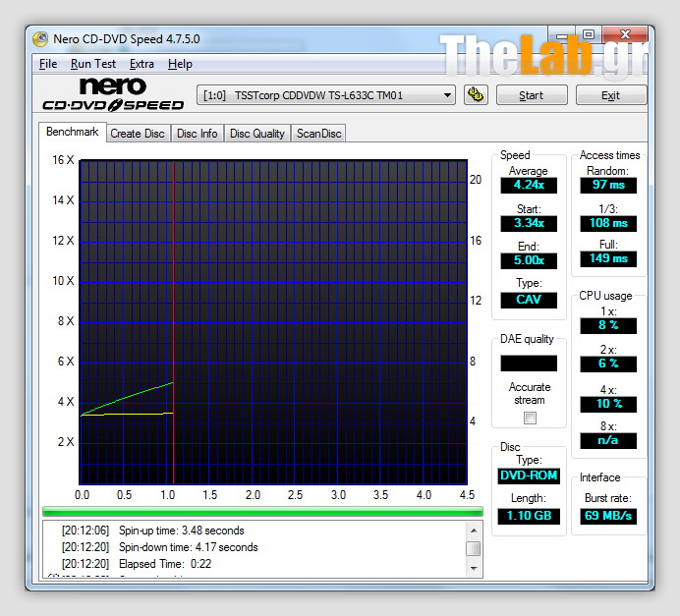This screenshot has width=680, height=616.
Task: Click the CAV type value
Action: pos(529,300)
